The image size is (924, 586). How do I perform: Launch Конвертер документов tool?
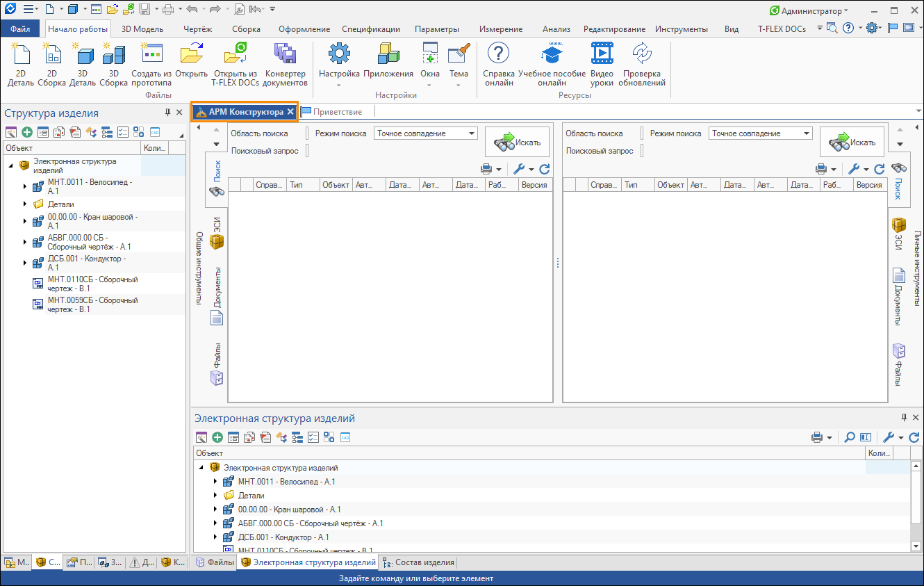(285, 64)
